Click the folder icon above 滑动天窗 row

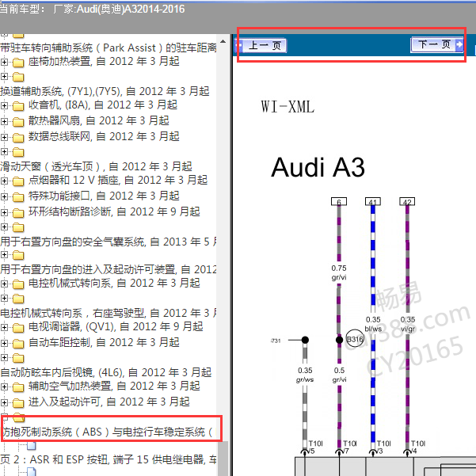click(18, 152)
